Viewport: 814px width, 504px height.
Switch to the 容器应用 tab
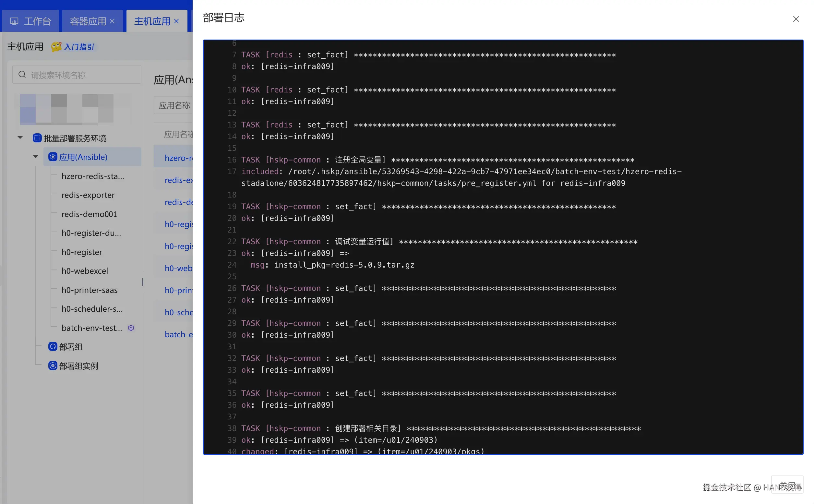88,21
